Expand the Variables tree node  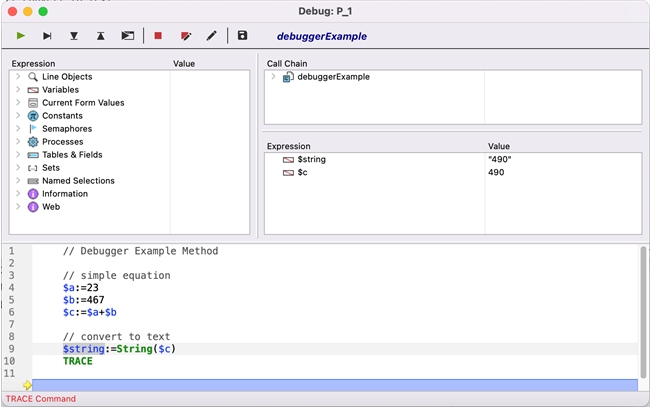point(18,90)
